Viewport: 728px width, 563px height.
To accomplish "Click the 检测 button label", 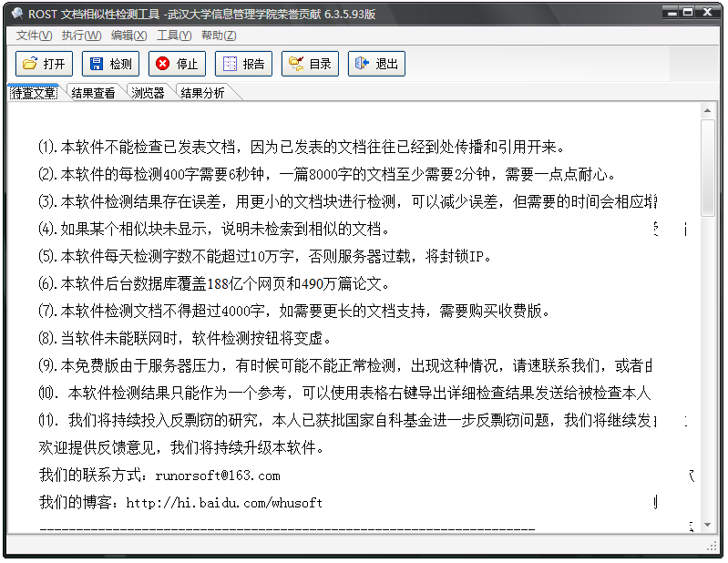I will (120, 64).
